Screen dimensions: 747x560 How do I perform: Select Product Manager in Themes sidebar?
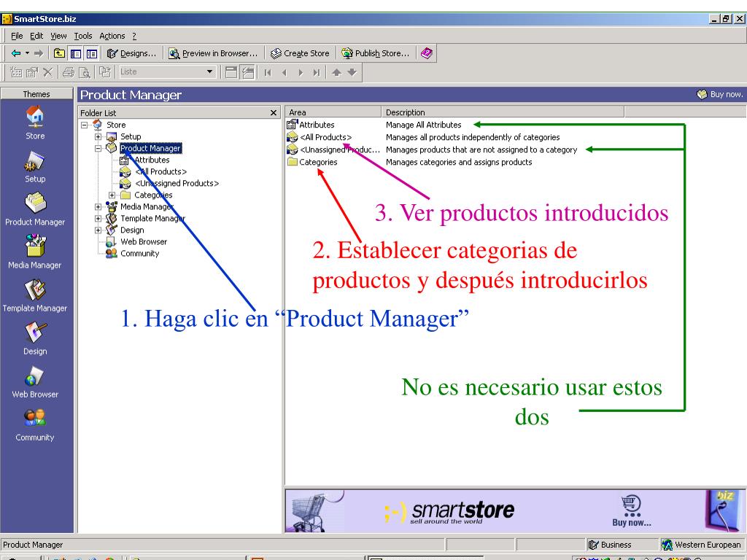point(35,209)
